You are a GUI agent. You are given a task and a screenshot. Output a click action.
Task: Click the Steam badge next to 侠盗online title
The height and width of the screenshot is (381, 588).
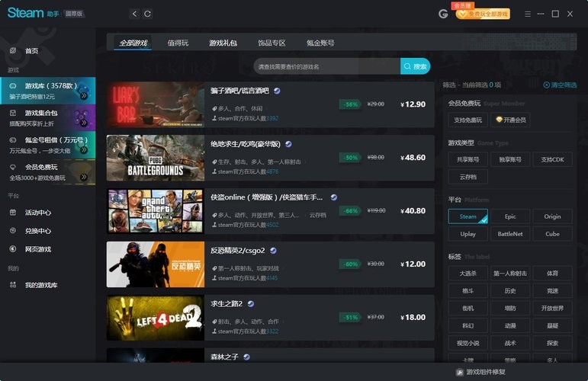coord(334,197)
